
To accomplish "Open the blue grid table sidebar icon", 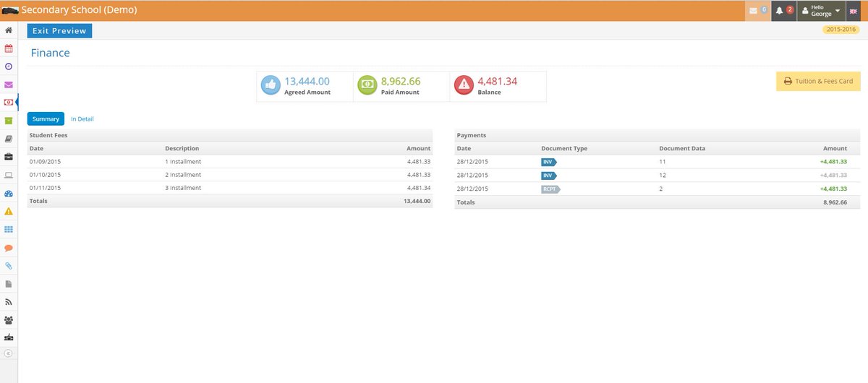I will 9,230.
